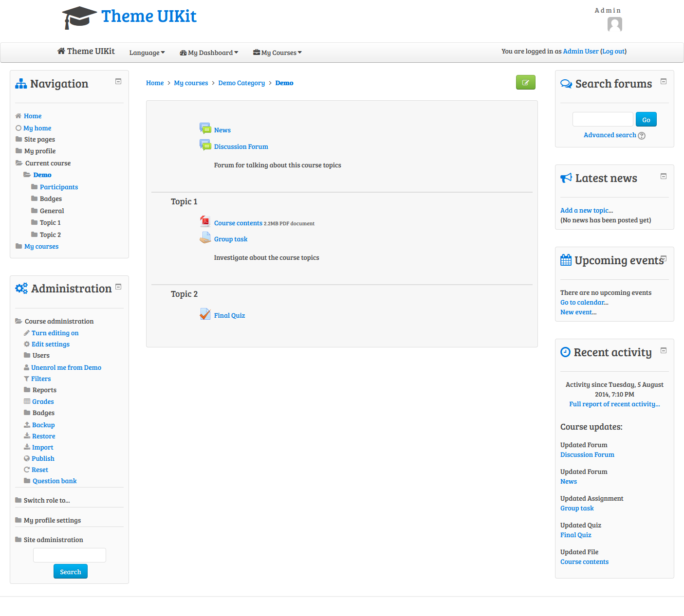684x616 pixels.
Task: Collapse the Navigation block
Action: tap(118, 82)
